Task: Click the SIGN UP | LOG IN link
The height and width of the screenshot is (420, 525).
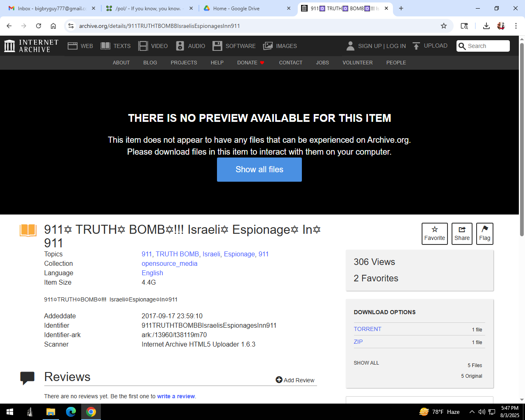Action: [x=382, y=46]
